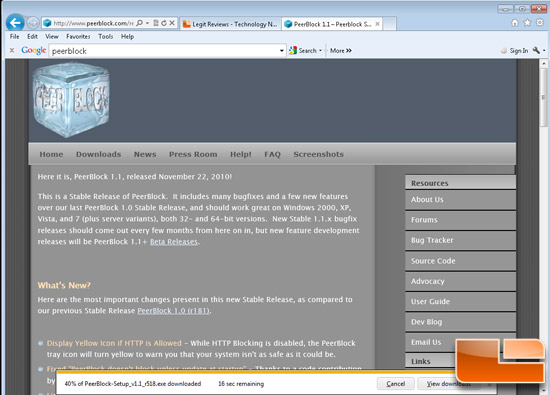Open the browser home icon
Image resolution: width=550 pixels, height=395 pixels.
(515, 23)
